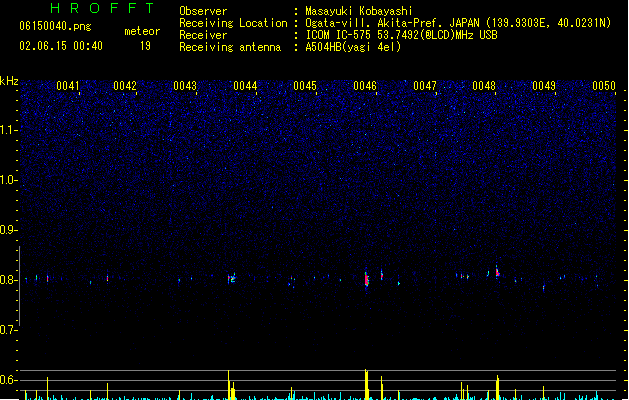This screenshot has width=629, height=400.
Task: Click the Receiving Location label
Action: pyautogui.click(x=233, y=23)
